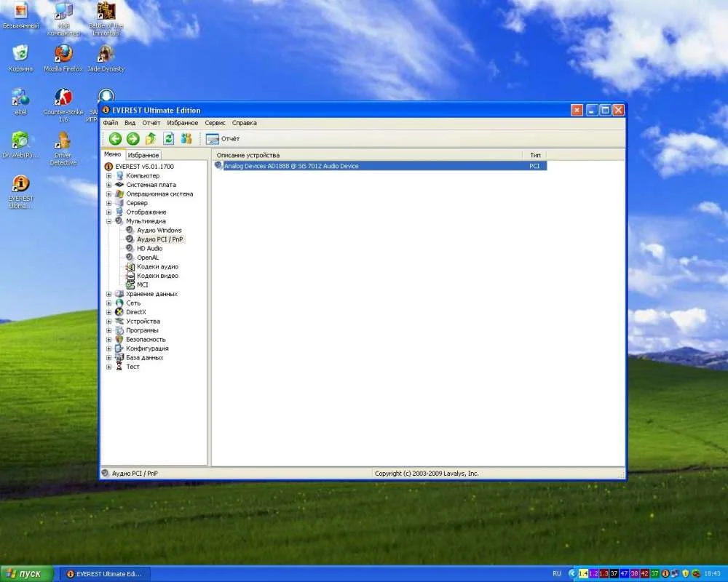Open the Мой компьютер desktop icon
728x582 pixels.
click(63, 19)
